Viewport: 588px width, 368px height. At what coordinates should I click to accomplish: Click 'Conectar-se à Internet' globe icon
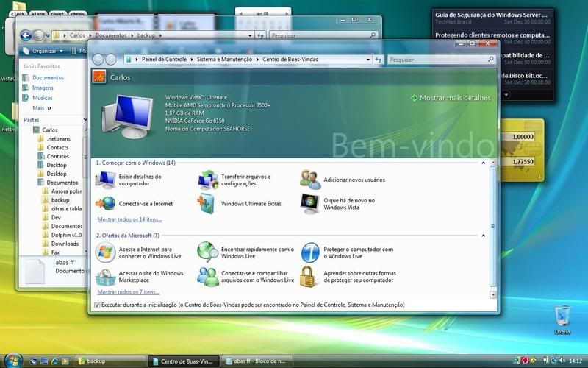tap(106, 203)
